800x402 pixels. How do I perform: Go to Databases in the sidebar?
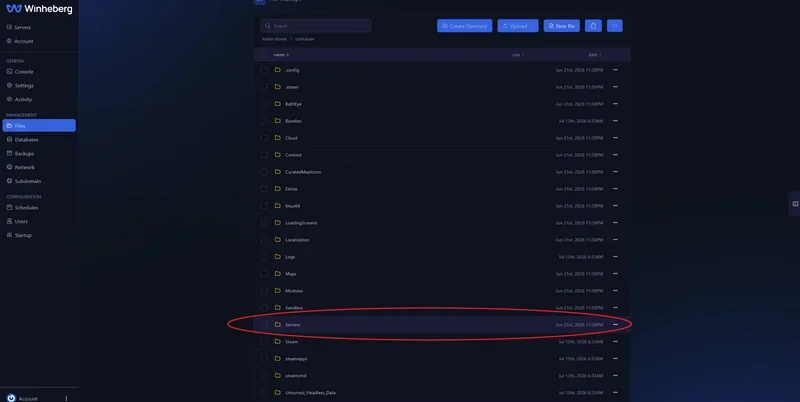tap(27, 140)
